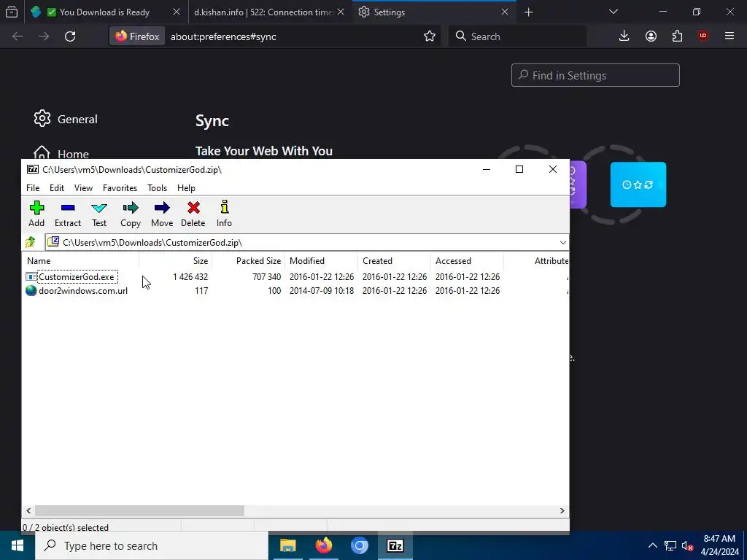Open the View menu in 7-Zip

(x=83, y=188)
